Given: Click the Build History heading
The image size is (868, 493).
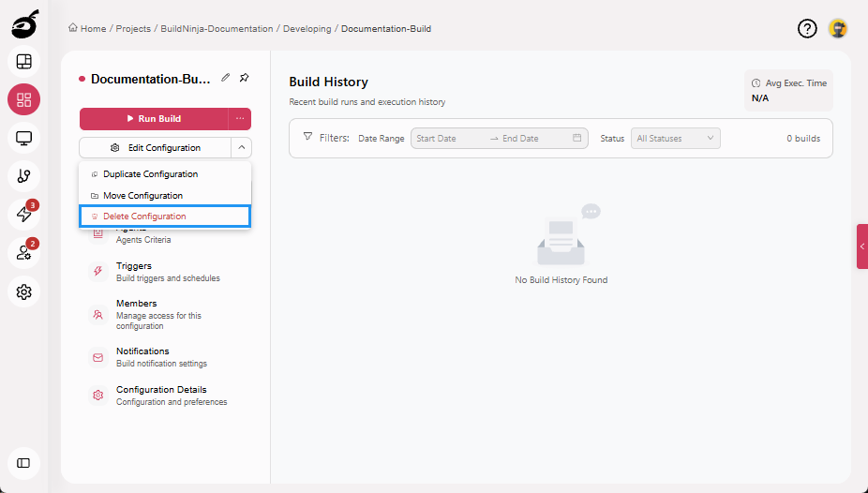Looking at the screenshot, I should (328, 82).
